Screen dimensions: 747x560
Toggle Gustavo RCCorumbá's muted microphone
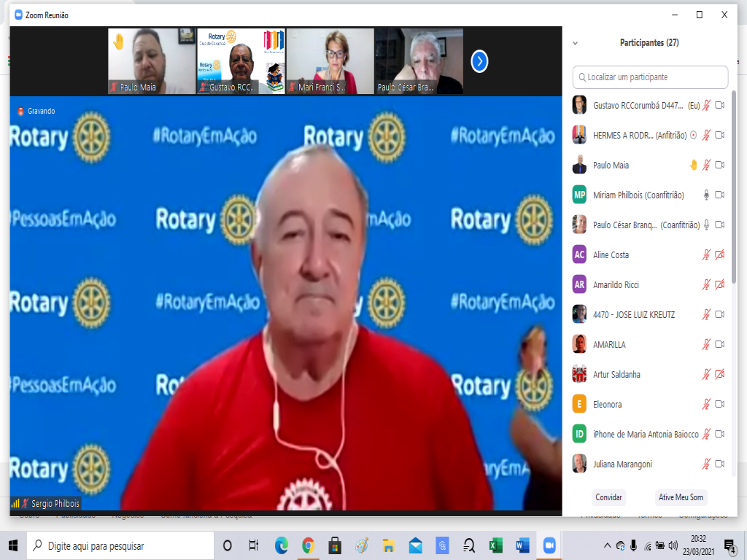[x=706, y=105]
